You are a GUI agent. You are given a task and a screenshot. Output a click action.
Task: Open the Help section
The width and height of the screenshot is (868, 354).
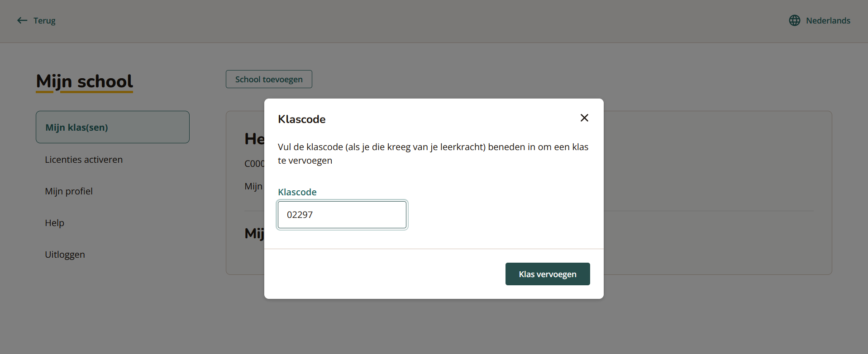(54, 222)
